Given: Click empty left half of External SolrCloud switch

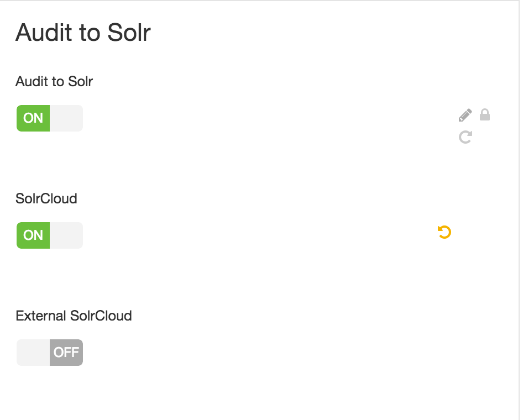Looking at the screenshot, I should click(x=33, y=353).
